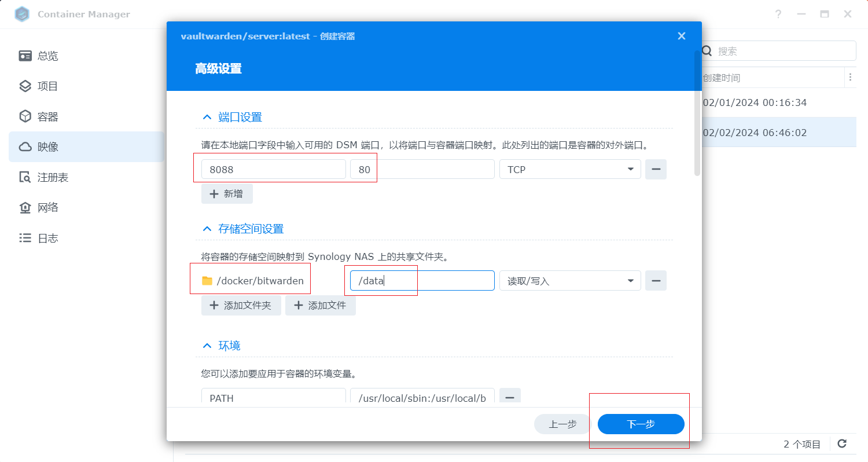Viewport: 868px width, 462px height.
Task: Click the container port field 80
Action: click(x=422, y=170)
